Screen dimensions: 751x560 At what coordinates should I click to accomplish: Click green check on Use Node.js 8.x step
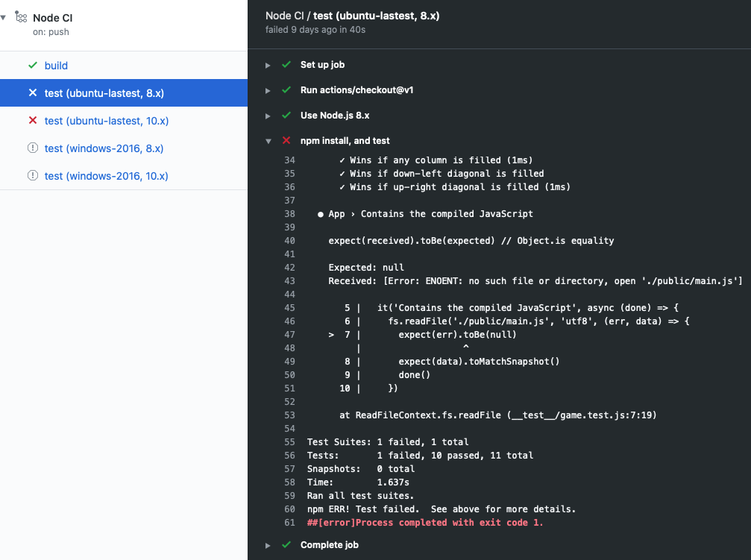coord(286,116)
